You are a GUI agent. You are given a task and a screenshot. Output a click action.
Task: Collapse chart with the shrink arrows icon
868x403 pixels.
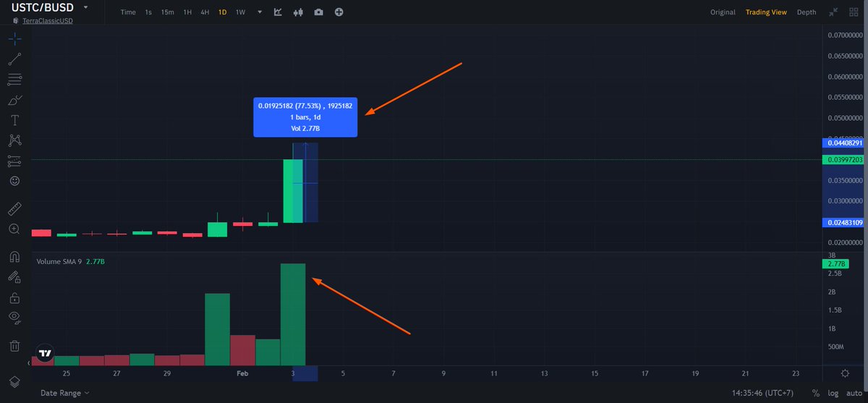click(834, 12)
